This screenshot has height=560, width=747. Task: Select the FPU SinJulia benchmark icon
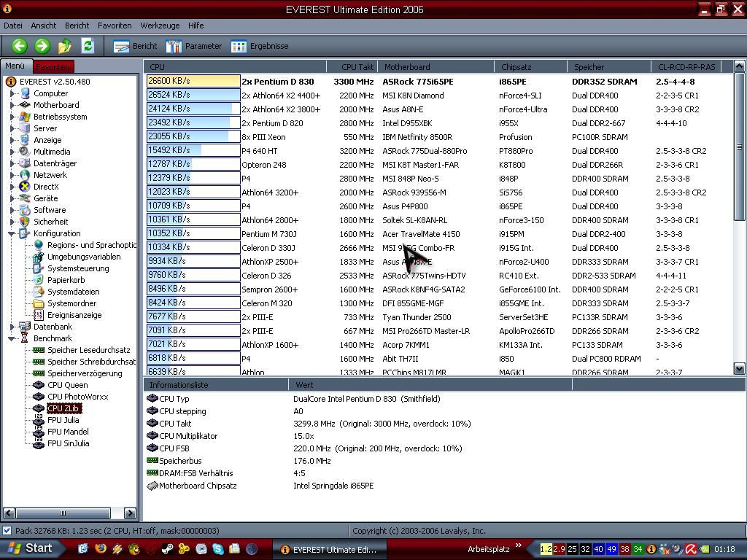pos(39,443)
